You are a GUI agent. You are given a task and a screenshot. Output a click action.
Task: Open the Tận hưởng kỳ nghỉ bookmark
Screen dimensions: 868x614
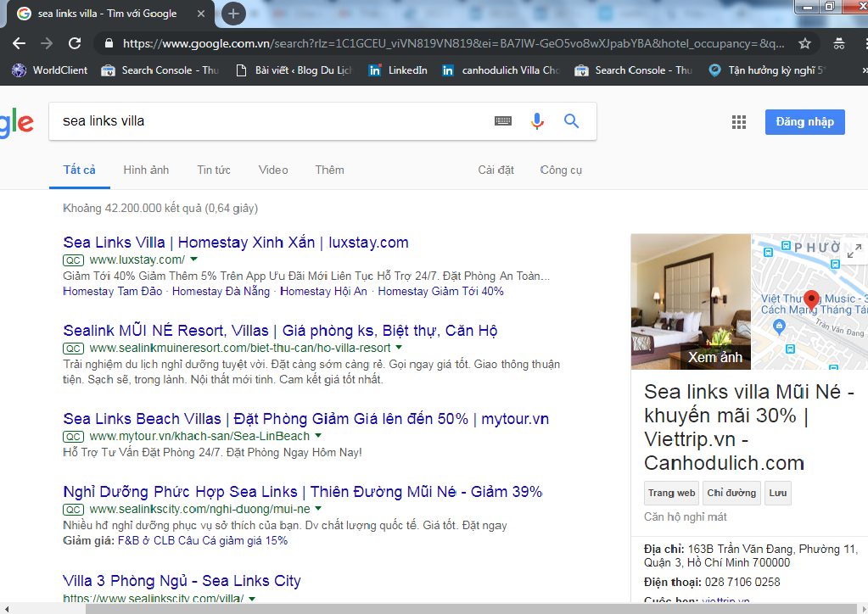pos(767,70)
